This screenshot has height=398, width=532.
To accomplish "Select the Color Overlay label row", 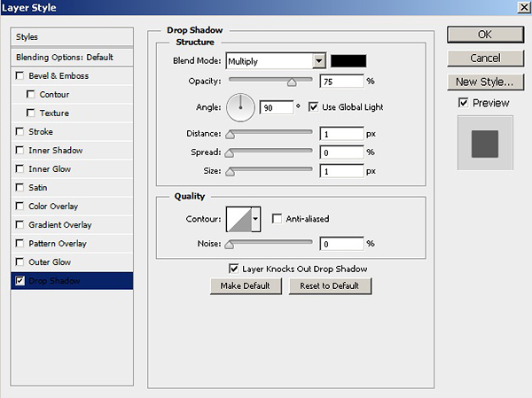I will point(72,206).
